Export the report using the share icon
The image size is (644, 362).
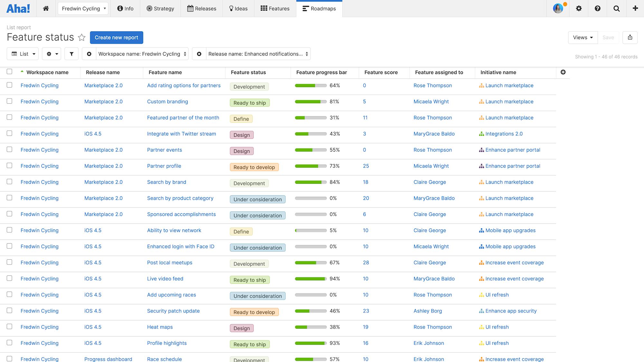click(630, 37)
